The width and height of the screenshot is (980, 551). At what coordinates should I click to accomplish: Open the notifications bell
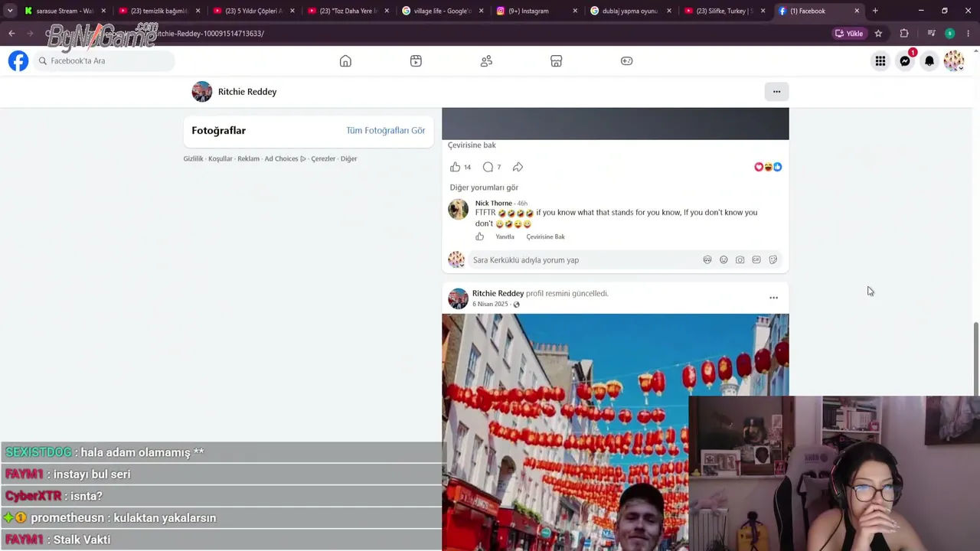(x=929, y=61)
